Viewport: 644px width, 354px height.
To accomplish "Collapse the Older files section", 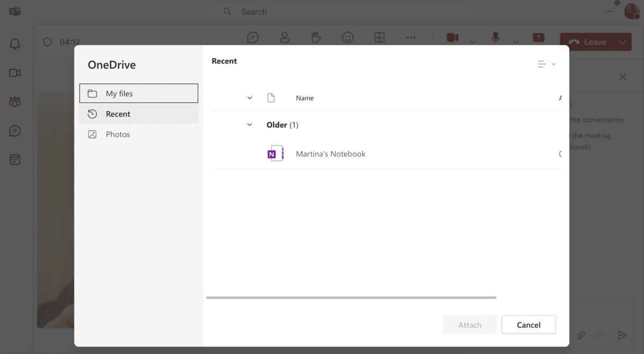I will coord(249,124).
